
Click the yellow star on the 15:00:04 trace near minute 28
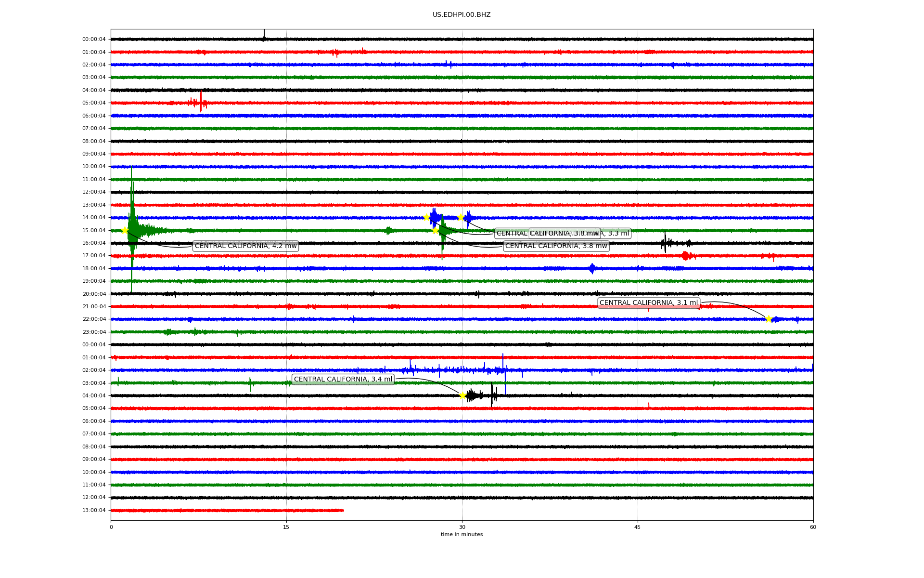pyautogui.click(x=436, y=230)
